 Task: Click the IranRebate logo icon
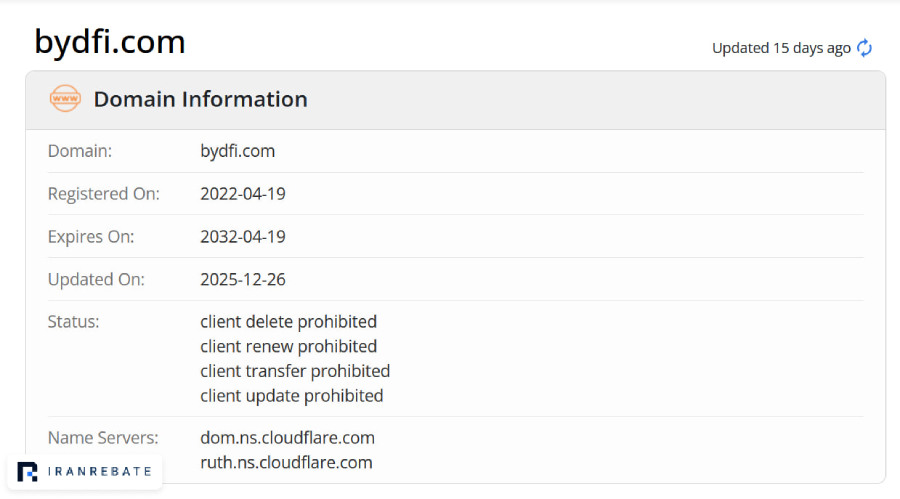click(x=27, y=472)
